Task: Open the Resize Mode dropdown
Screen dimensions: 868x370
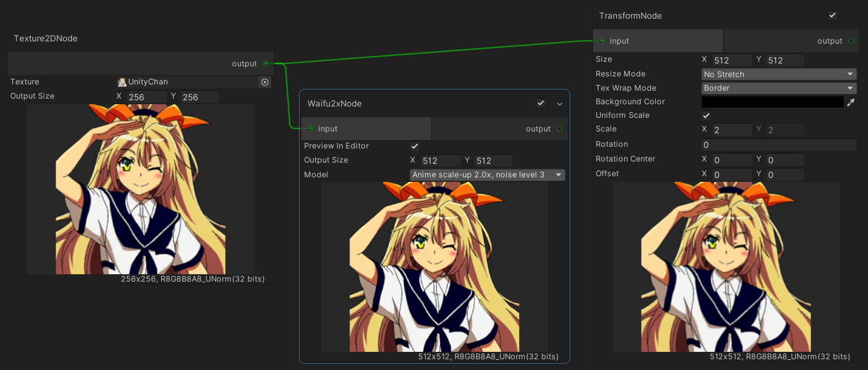Action: pos(778,74)
